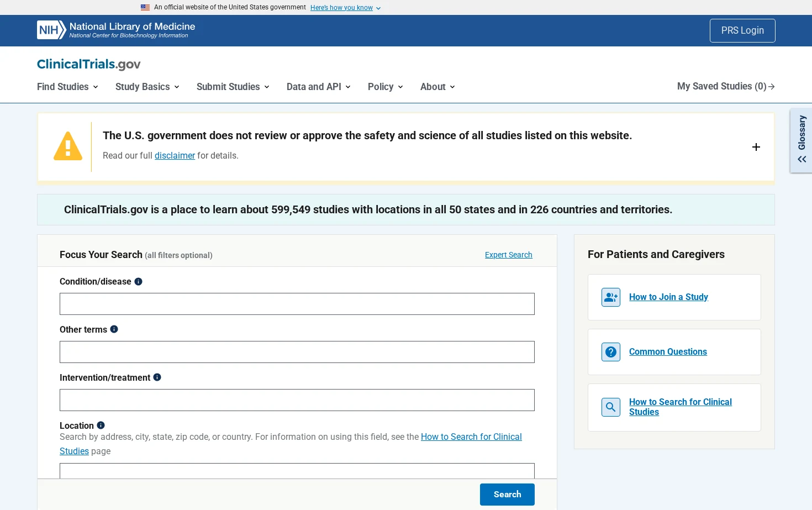Open the Expert Search link
Image resolution: width=812 pixels, height=510 pixels.
point(509,255)
